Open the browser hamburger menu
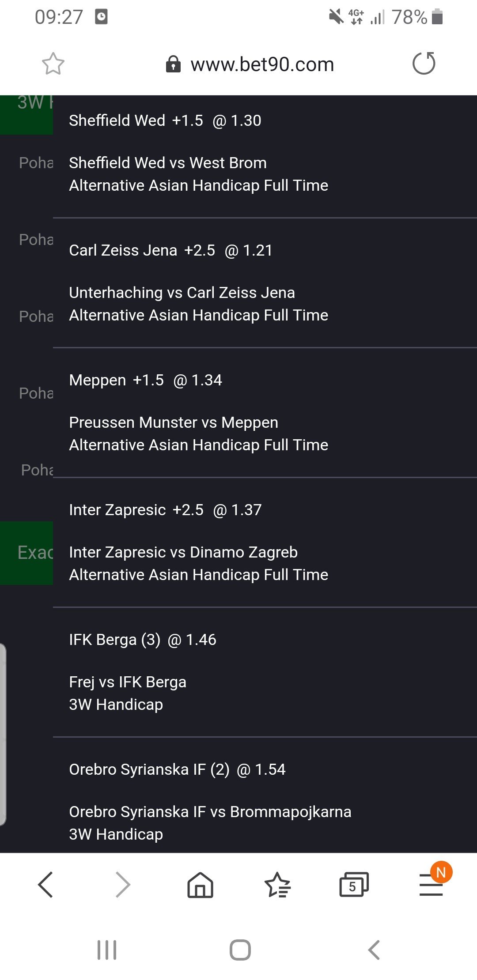 pos(431,885)
